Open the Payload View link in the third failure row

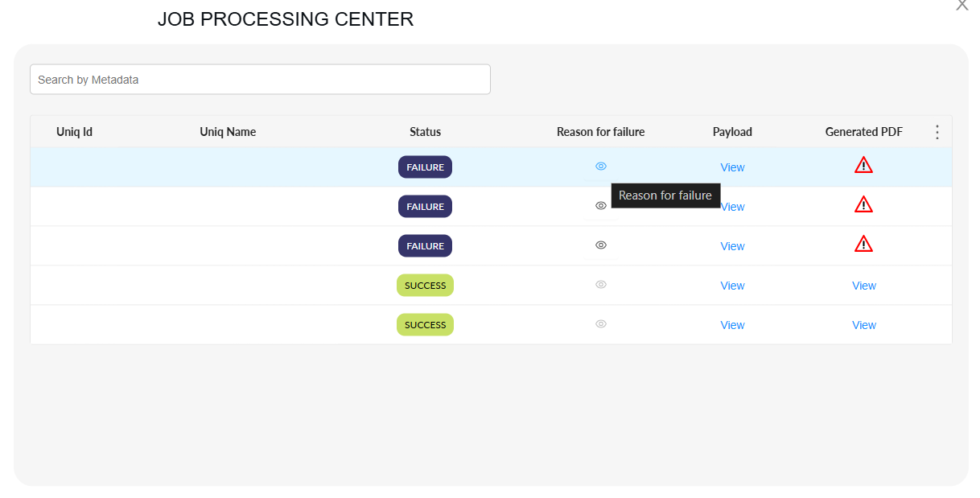(x=732, y=246)
